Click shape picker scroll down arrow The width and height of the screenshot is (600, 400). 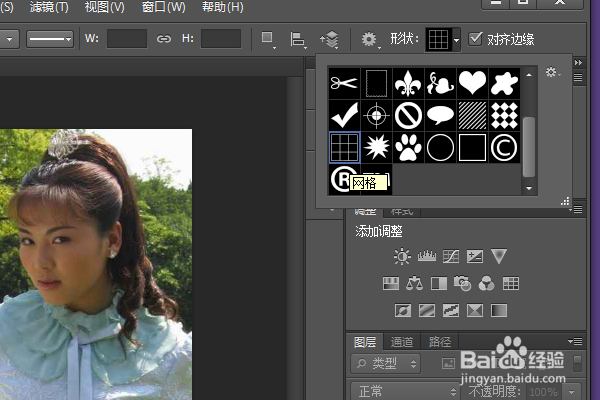(529, 188)
